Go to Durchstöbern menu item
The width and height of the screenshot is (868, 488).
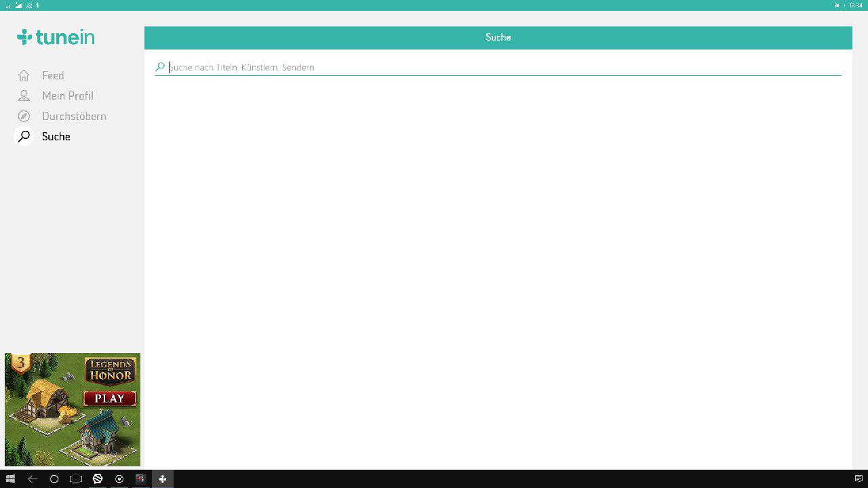click(74, 116)
